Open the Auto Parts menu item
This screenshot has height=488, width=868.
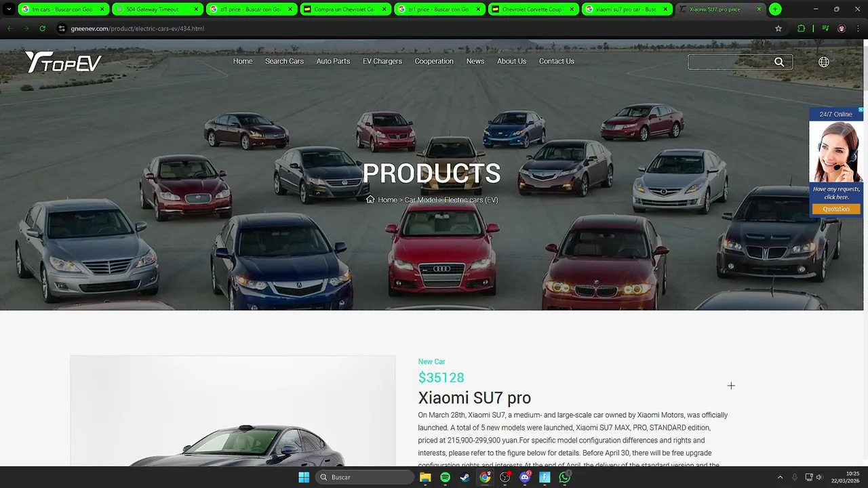tap(333, 61)
